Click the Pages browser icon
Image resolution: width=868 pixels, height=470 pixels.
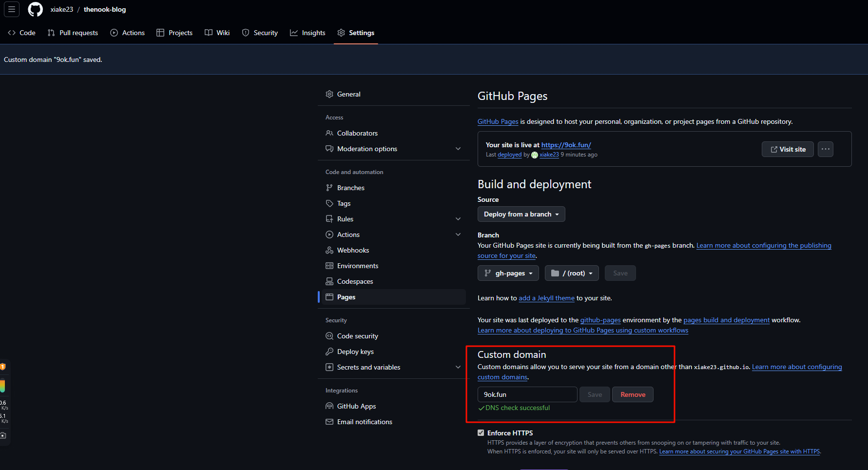[329, 297]
